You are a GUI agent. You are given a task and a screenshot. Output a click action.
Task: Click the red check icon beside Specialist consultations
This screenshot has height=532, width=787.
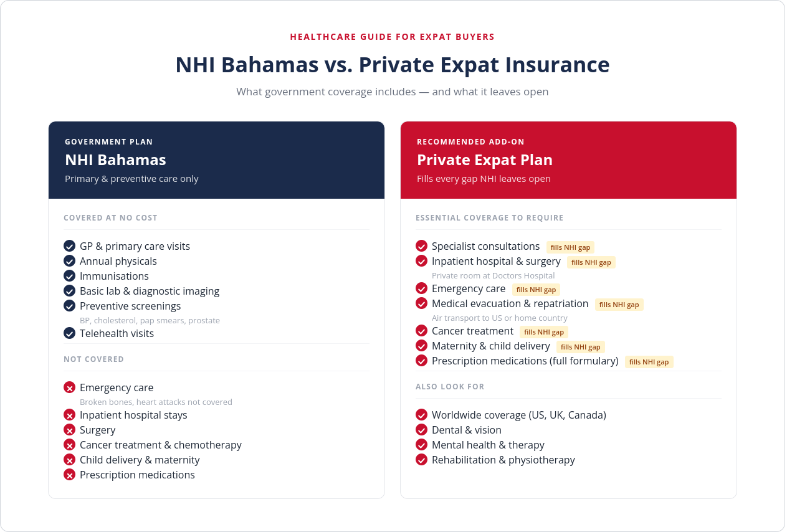coord(421,246)
